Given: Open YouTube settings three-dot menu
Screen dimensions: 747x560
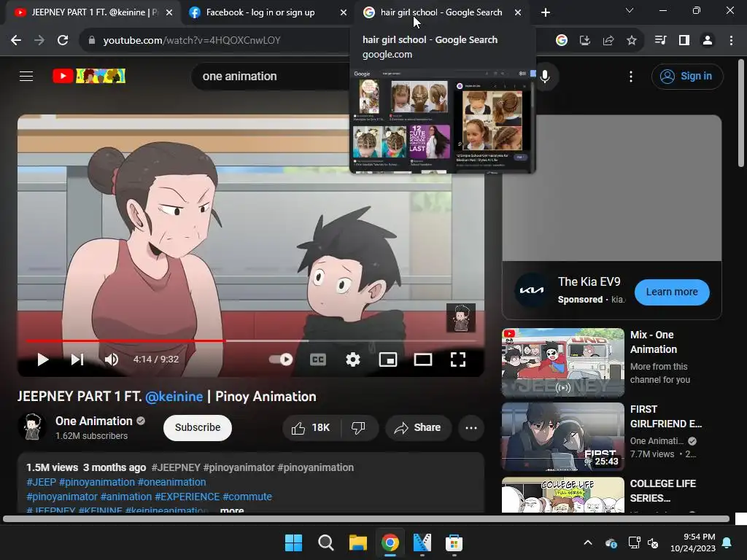Looking at the screenshot, I should point(631,76).
